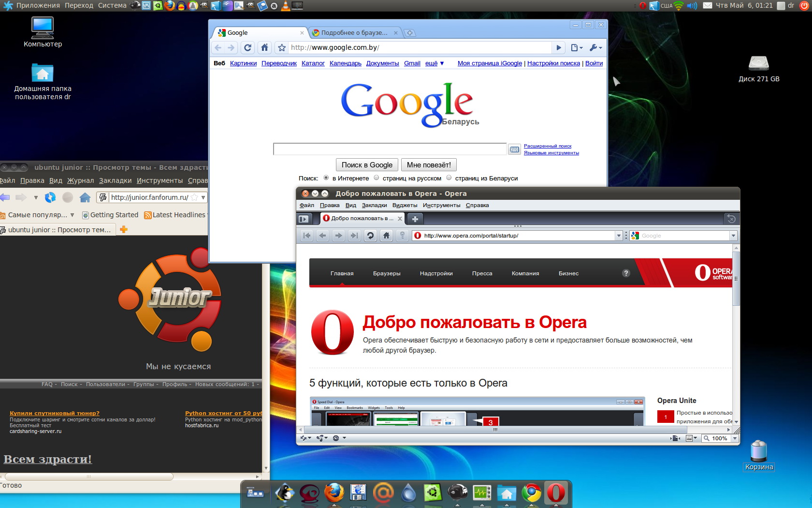
Task: Click Opera's fast forward button
Action: click(354, 236)
